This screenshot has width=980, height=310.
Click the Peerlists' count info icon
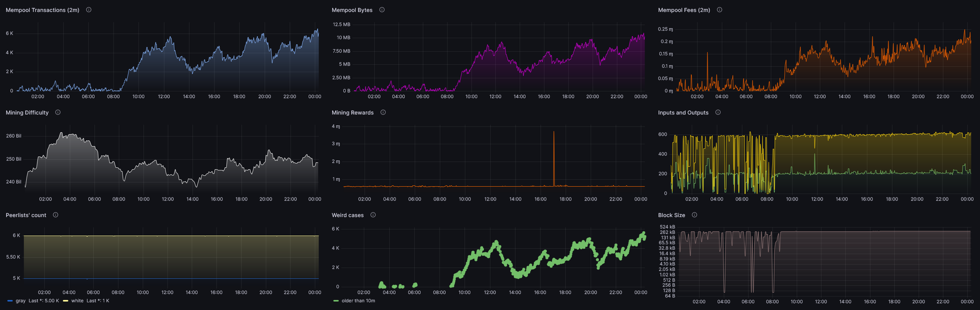[x=56, y=215]
